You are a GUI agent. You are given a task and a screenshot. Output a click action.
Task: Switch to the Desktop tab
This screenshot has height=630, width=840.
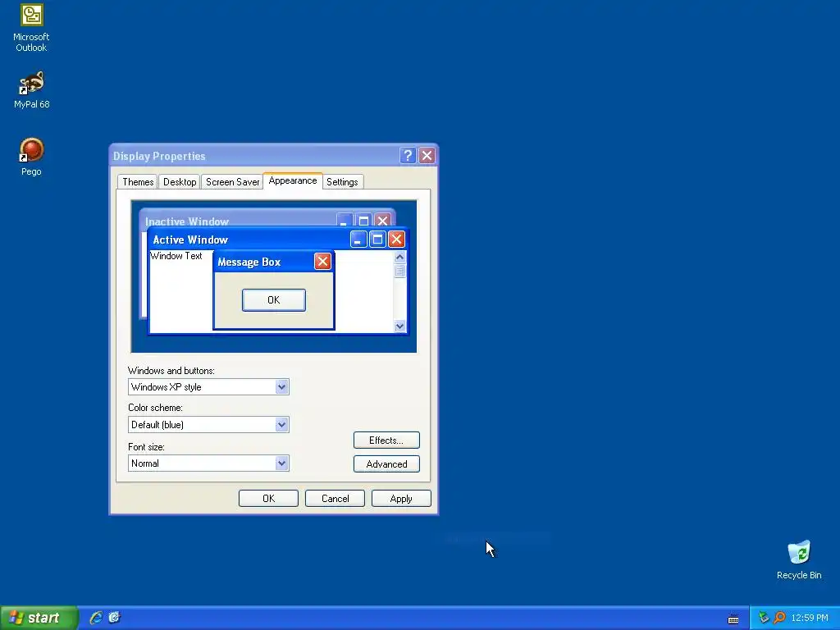(180, 181)
